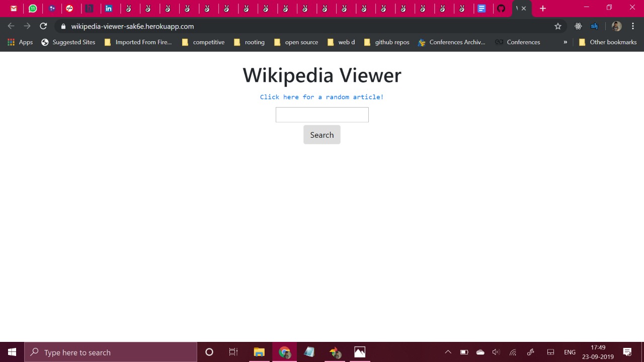Minimize the Chrome window

[x=586, y=8]
